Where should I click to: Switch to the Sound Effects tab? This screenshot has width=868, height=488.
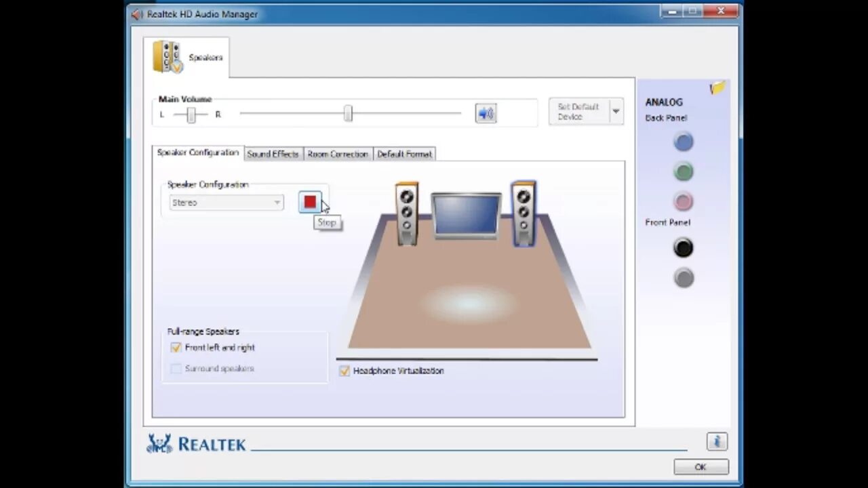point(273,154)
